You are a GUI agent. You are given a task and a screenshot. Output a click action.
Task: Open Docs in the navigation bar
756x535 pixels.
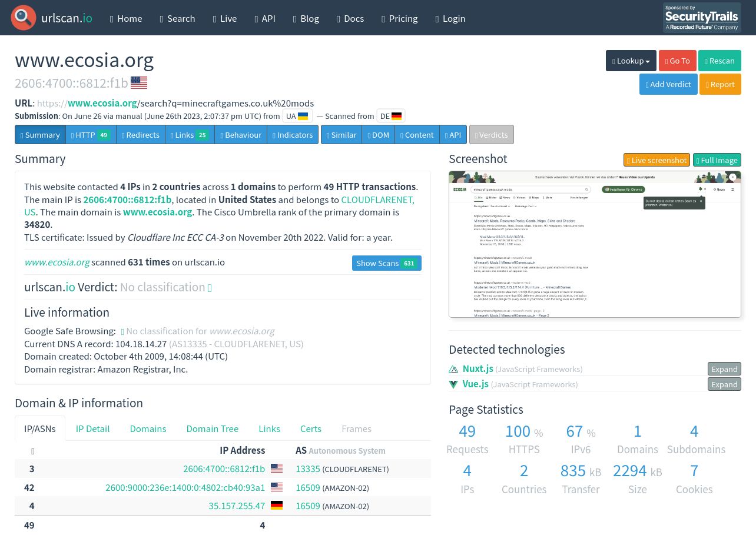[x=350, y=18]
